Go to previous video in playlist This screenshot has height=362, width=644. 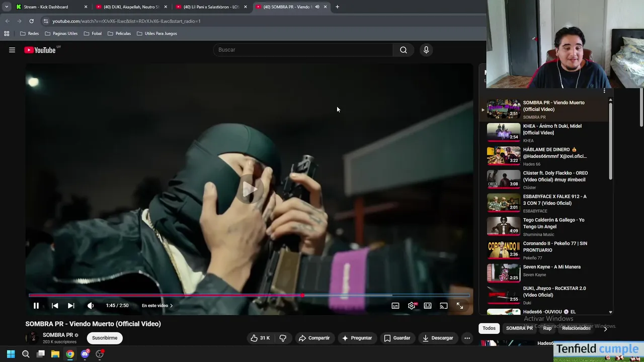click(55, 306)
